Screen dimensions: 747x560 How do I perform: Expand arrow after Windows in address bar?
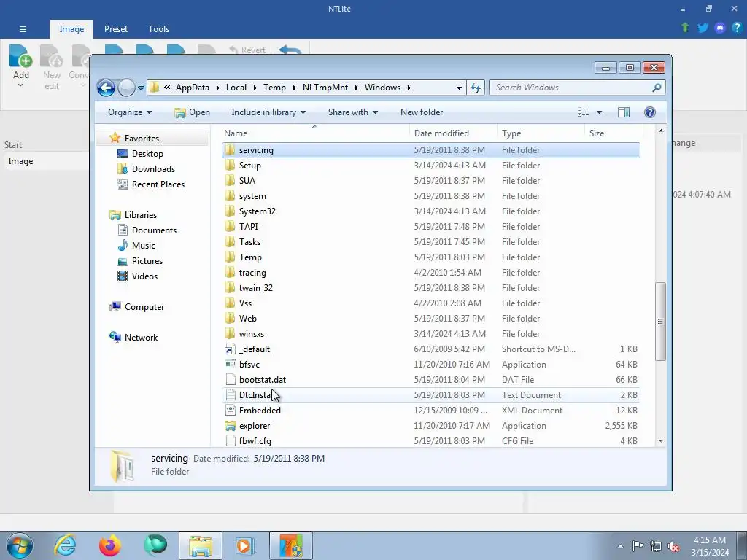(x=409, y=87)
